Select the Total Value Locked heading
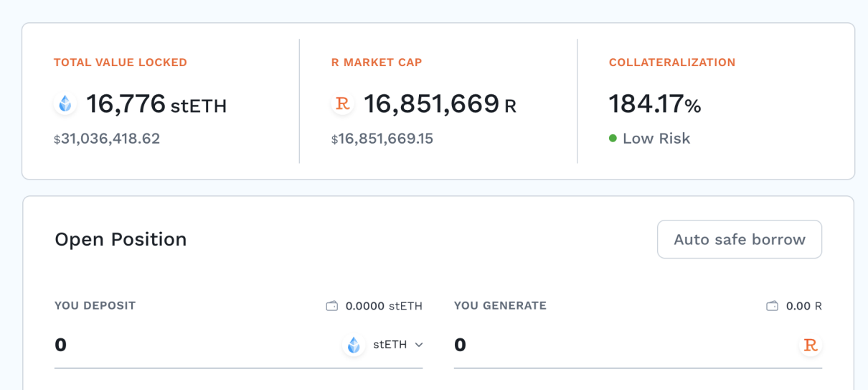868x390 pixels. (121, 62)
